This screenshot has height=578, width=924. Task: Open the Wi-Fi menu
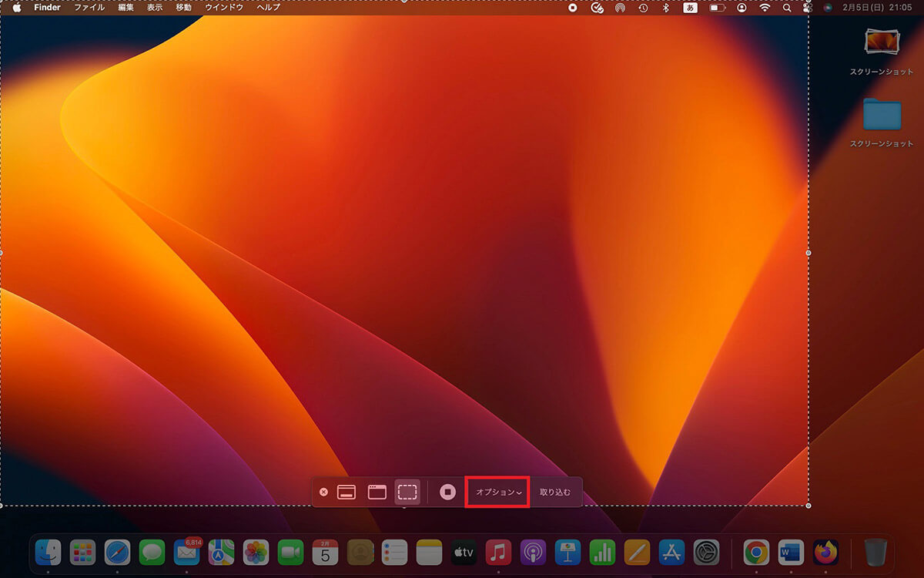[765, 8]
